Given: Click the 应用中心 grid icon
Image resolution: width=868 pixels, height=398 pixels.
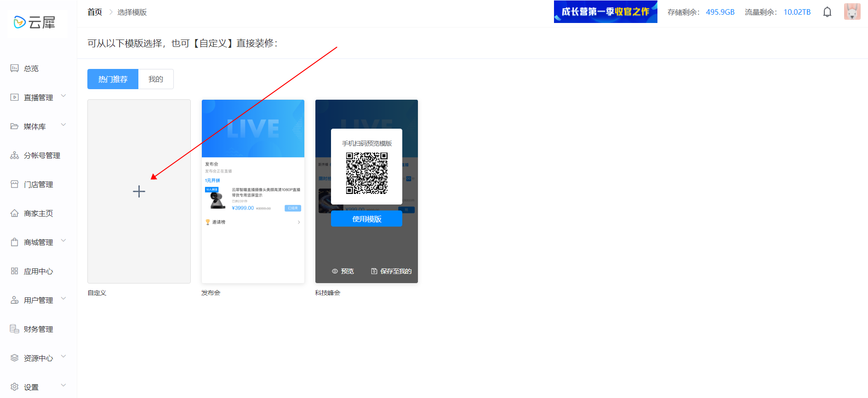Looking at the screenshot, I should [15, 271].
